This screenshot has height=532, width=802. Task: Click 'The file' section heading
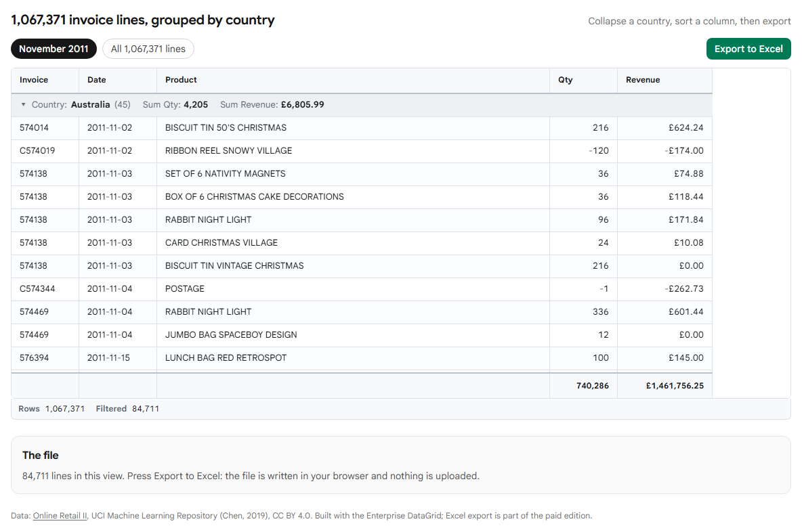tap(41, 456)
